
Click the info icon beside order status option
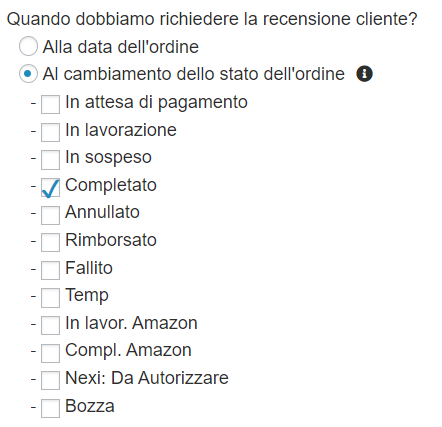pos(364,74)
